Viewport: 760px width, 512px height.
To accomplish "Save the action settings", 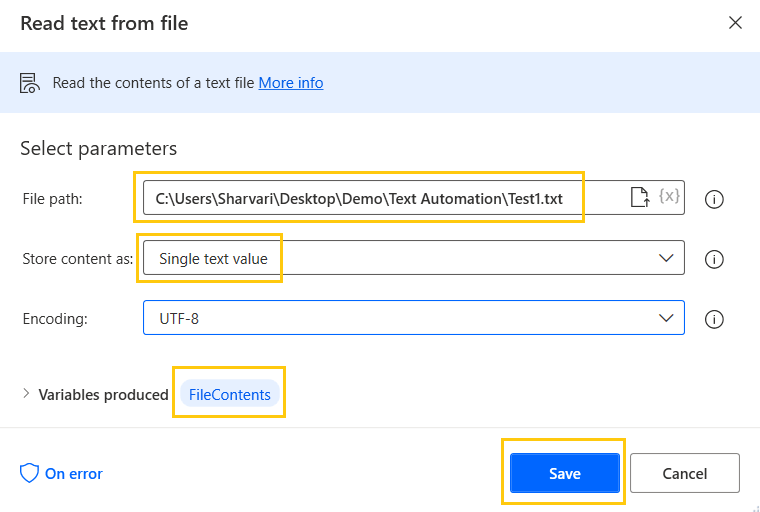I will tap(565, 473).
